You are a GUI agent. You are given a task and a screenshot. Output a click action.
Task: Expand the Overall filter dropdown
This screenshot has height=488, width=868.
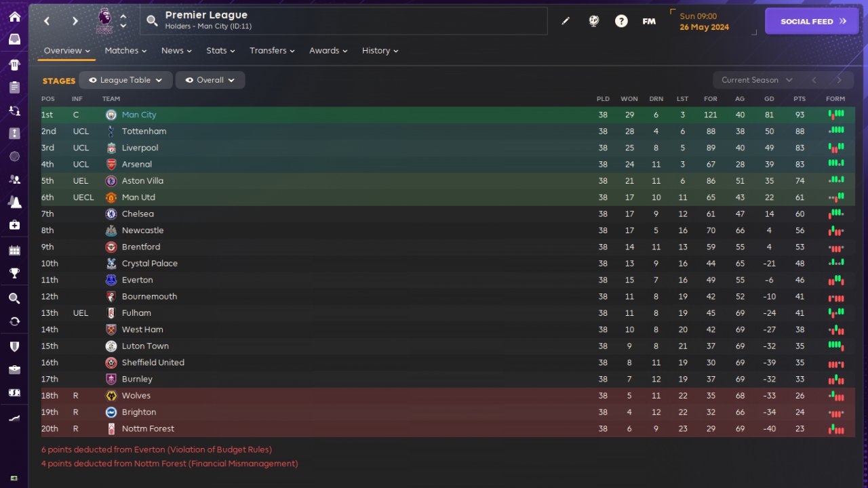(210, 80)
